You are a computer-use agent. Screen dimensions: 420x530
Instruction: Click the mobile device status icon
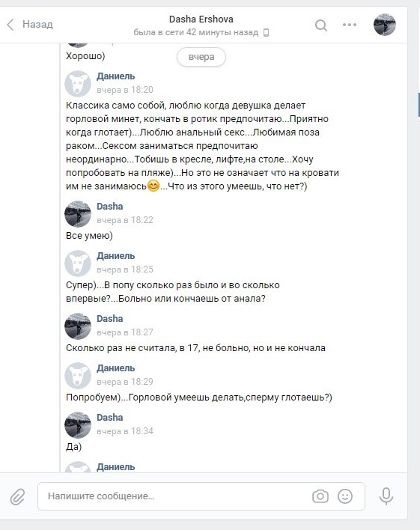pyautogui.click(x=266, y=32)
